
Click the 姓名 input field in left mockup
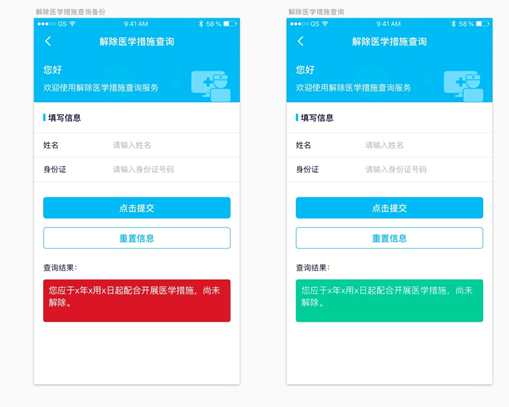[x=137, y=145]
